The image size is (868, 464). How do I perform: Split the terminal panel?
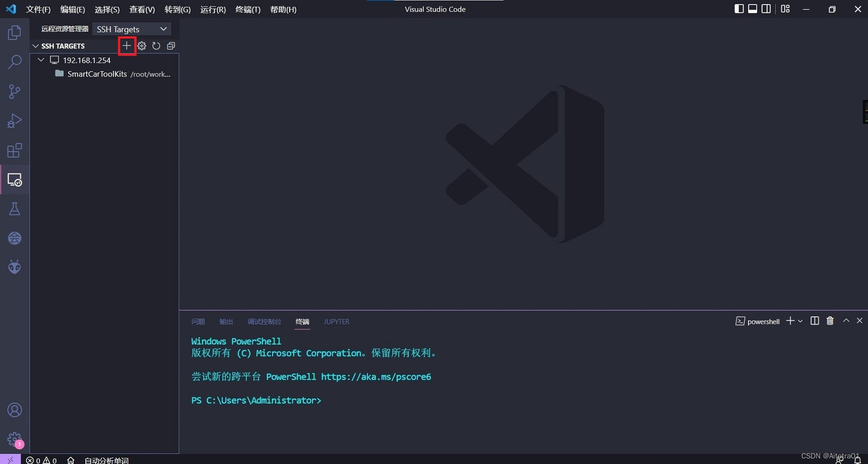815,321
